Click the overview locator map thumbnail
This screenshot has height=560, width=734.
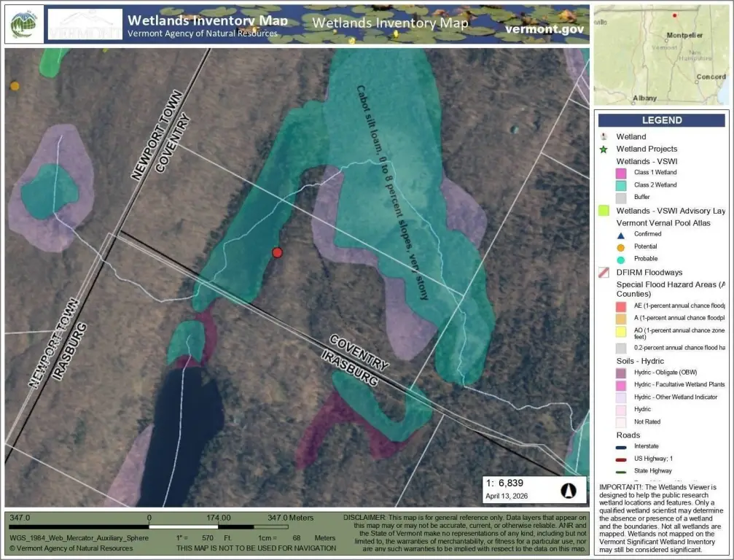(661, 55)
